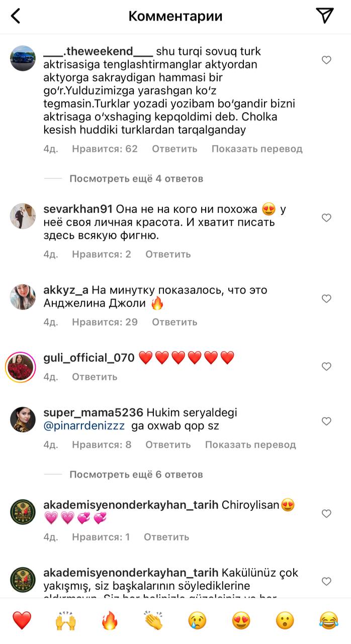
Task: Insert the laughing tears emoji reaction
Action: (328, 620)
